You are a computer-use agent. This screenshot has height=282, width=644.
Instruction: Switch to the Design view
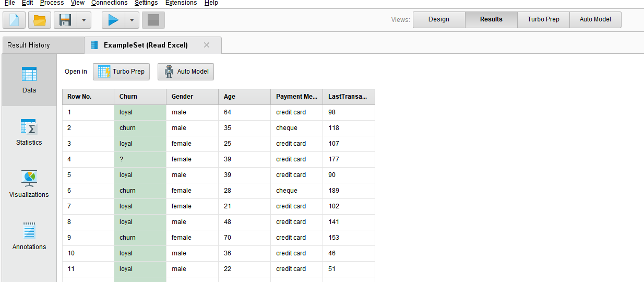coord(439,19)
